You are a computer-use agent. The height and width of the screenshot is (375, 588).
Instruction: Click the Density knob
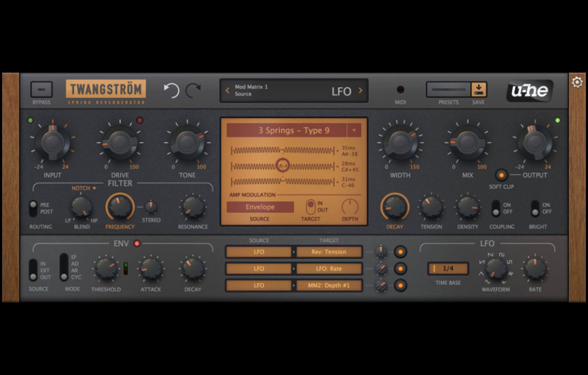468,207
